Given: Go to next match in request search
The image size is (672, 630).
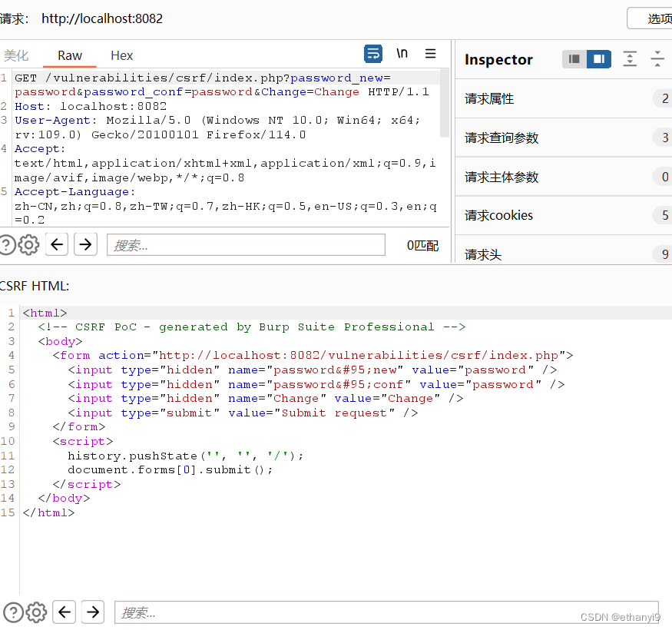Looking at the screenshot, I should [x=85, y=244].
